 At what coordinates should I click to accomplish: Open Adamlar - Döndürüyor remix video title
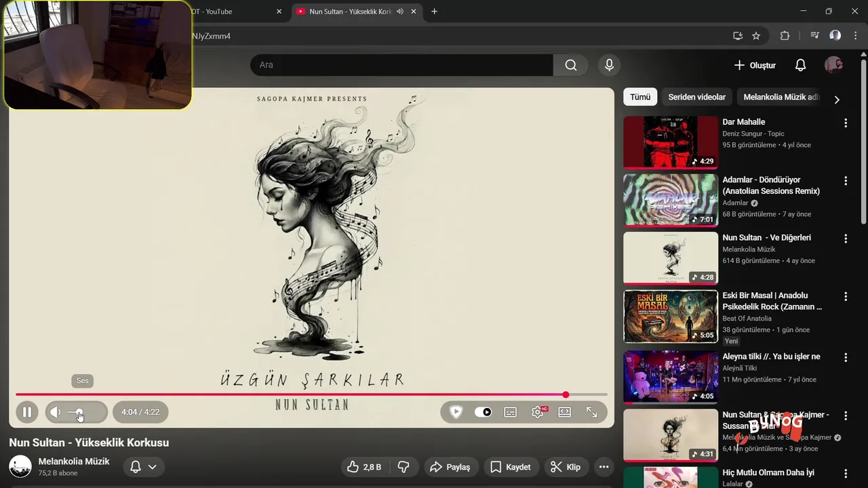pos(771,186)
